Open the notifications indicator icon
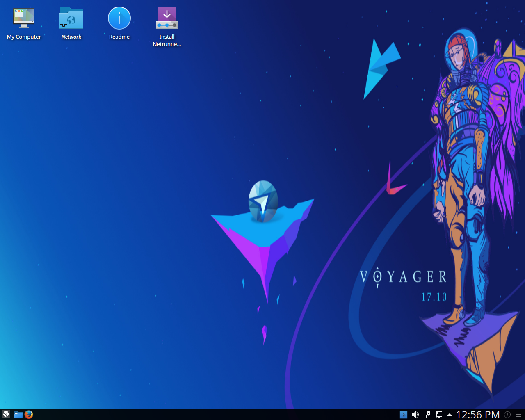 [507, 415]
